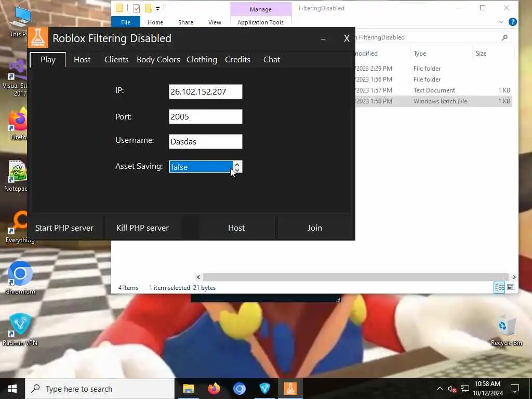
Task: Open Chromium from the taskbar
Action: [239, 389]
